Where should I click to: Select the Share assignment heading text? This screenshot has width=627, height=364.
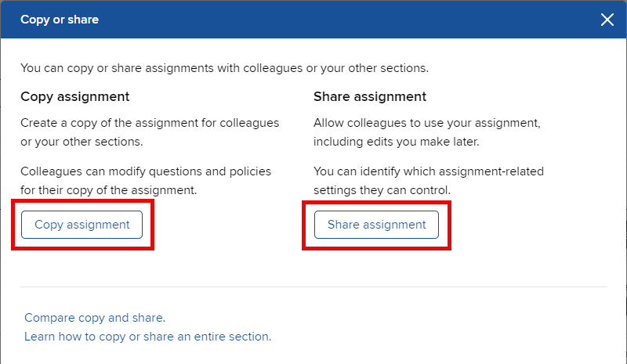click(x=370, y=97)
